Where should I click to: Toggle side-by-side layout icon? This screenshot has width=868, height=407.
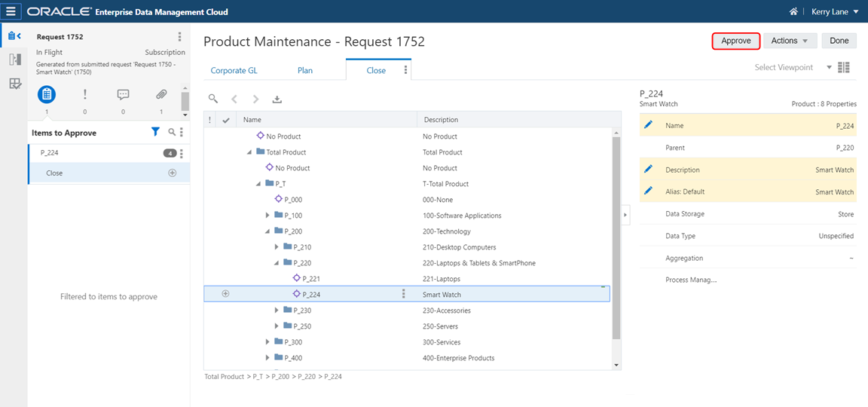click(844, 68)
